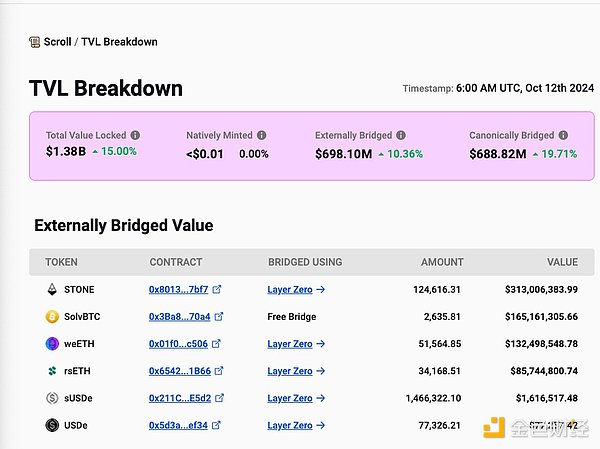Click the TVL Breakdown page title

point(106,88)
